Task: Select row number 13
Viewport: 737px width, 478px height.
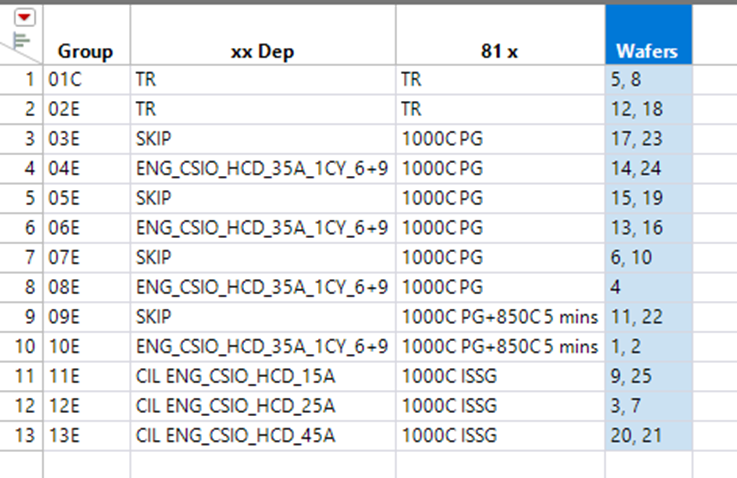Action: click(x=30, y=436)
